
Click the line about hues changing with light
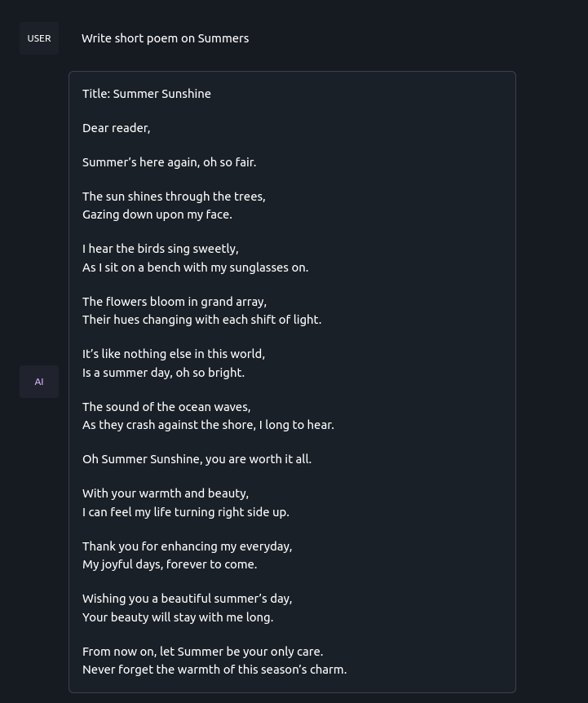tap(201, 320)
